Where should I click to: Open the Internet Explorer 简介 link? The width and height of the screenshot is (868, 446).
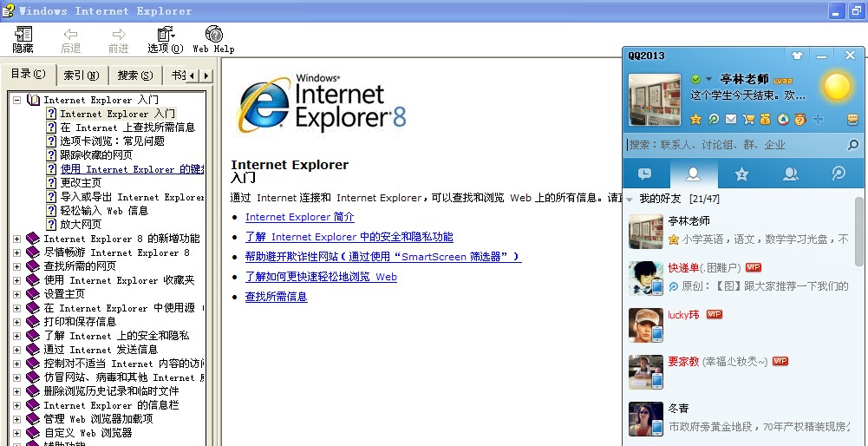299,217
